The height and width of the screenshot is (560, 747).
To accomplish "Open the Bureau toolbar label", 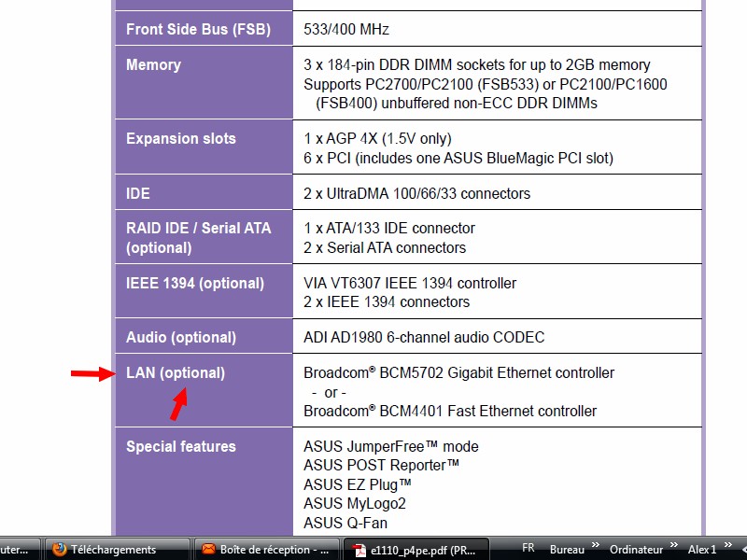I will click(x=567, y=550).
